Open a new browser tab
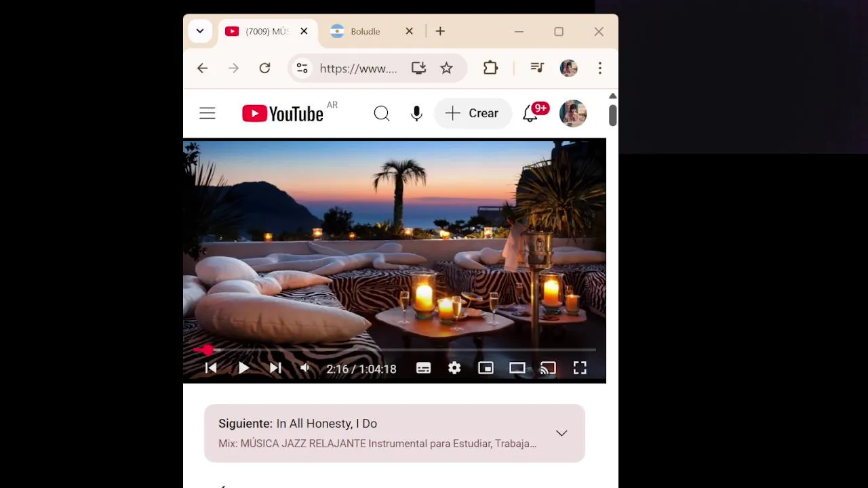The height and width of the screenshot is (488, 868). (440, 31)
